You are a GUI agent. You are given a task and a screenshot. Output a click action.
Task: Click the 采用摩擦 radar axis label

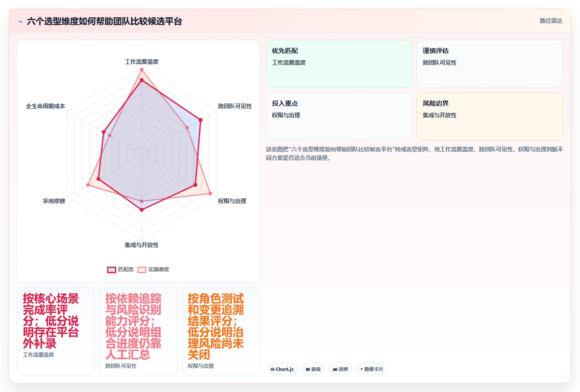tap(54, 201)
